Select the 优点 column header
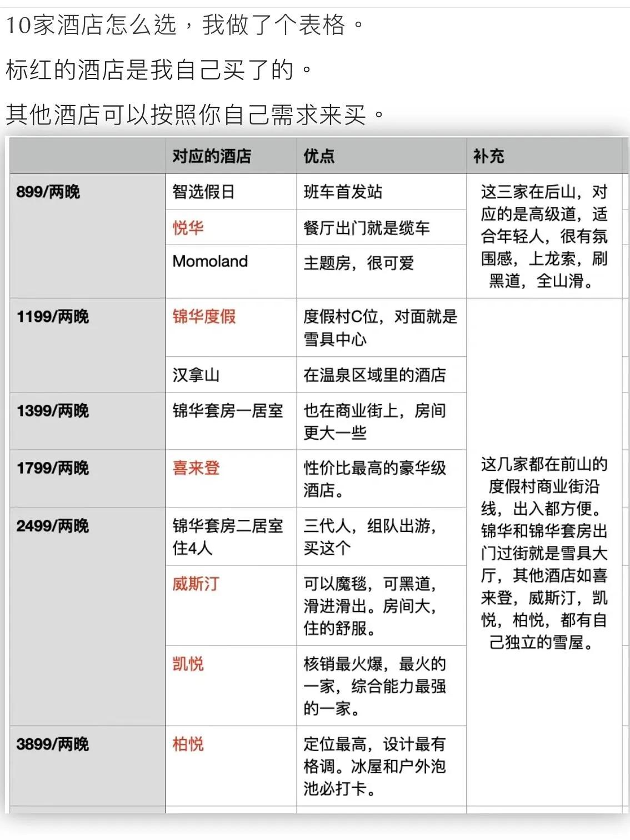 pyautogui.click(x=319, y=156)
